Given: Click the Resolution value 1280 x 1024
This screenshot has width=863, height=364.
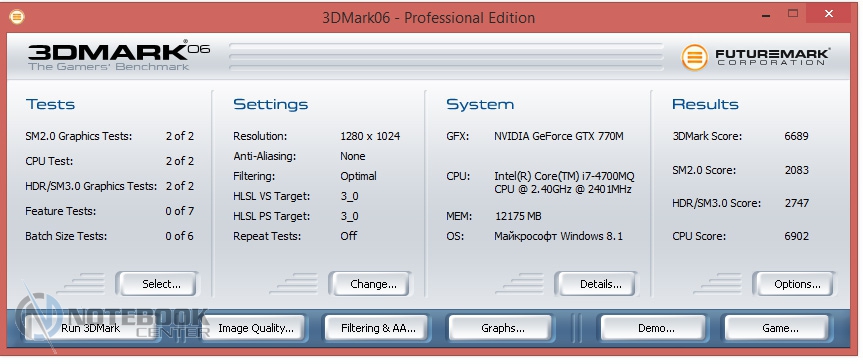Looking at the screenshot, I should click(x=370, y=136).
